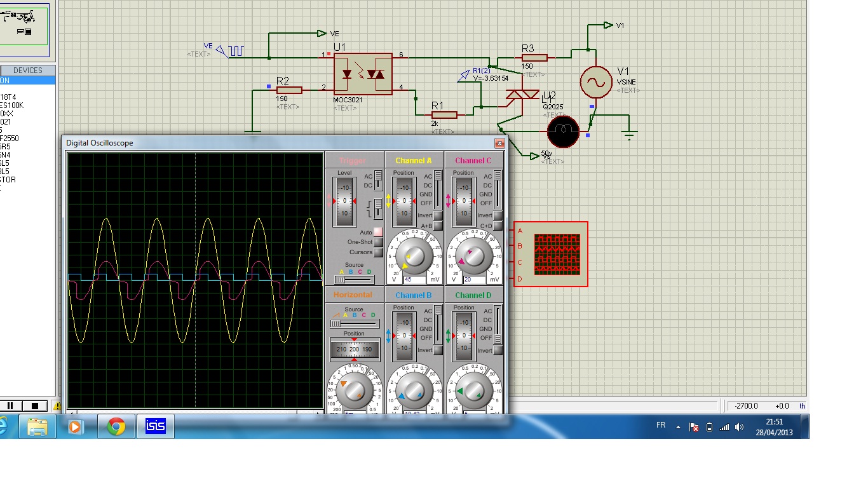Screen dimensions: 868x488
Task: Click the oscilloscope instrument component
Action: [x=551, y=254]
